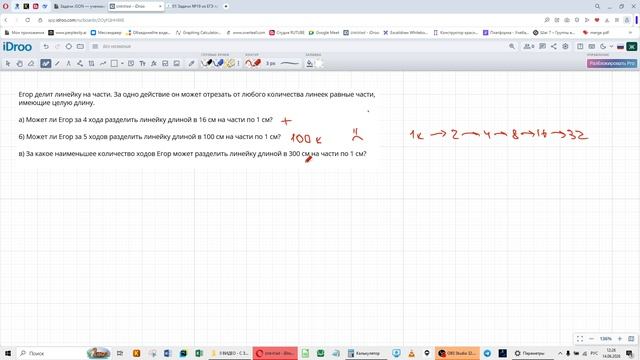Select the rectangle shape tool
This screenshot has width=640, height=360.
pos(115,63)
